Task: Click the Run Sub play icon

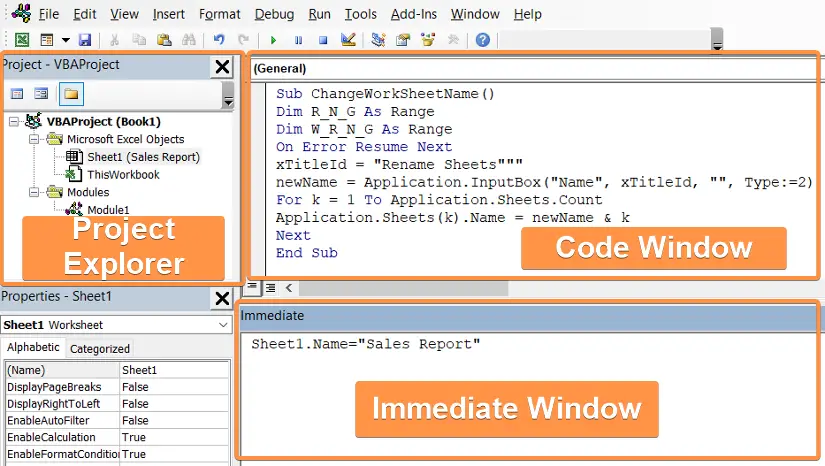Action: click(x=273, y=40)
